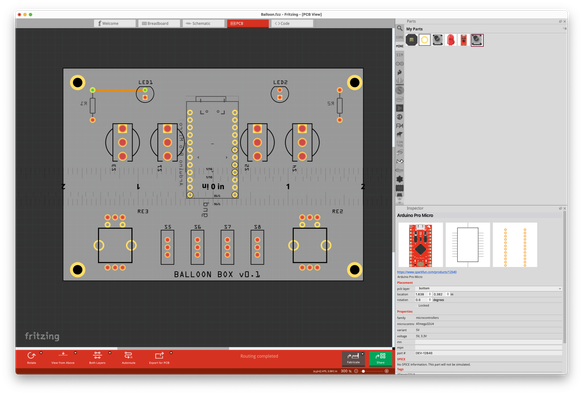Click the BALLOON BOX v0.1 silkscreen text

point(217,274)
